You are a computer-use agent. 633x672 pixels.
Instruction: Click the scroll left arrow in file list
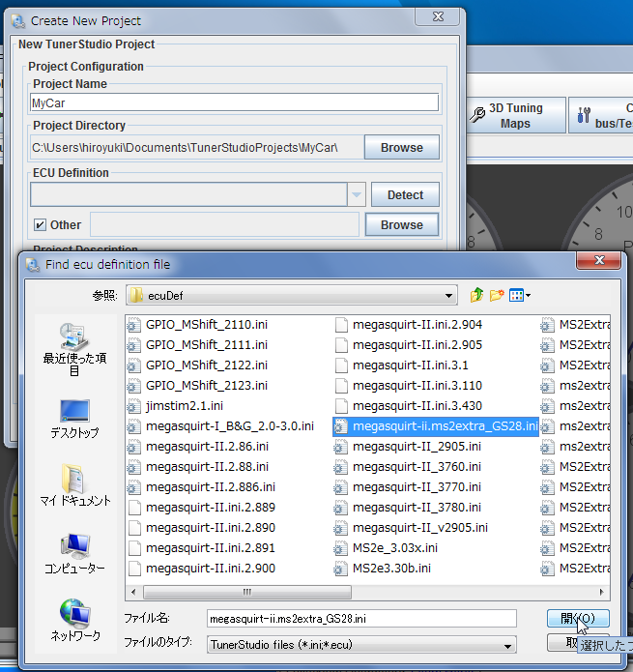tap(133, 593)
